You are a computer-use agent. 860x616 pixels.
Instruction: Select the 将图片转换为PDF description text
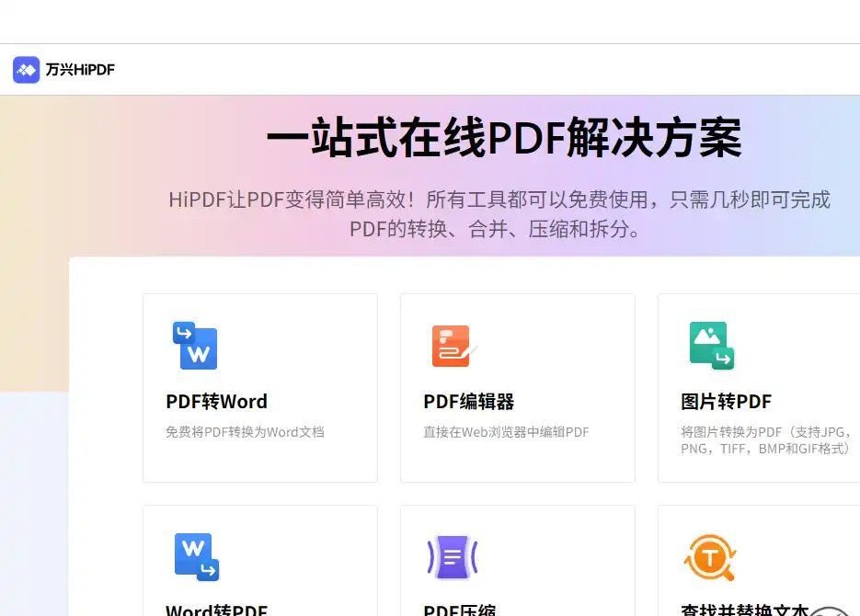click(766, 440)
